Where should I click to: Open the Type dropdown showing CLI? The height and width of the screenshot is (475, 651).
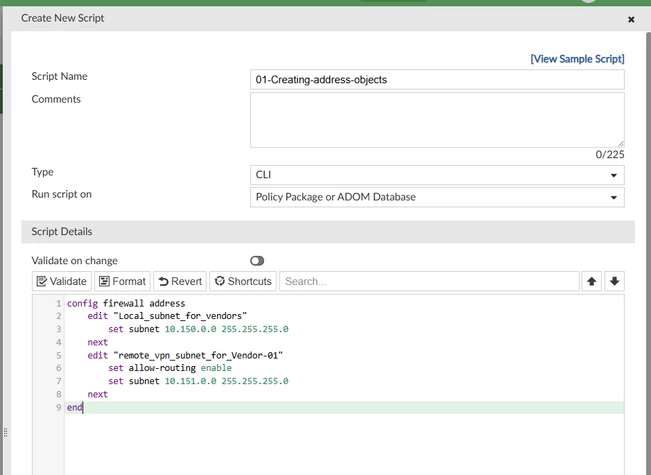[437, 175]
